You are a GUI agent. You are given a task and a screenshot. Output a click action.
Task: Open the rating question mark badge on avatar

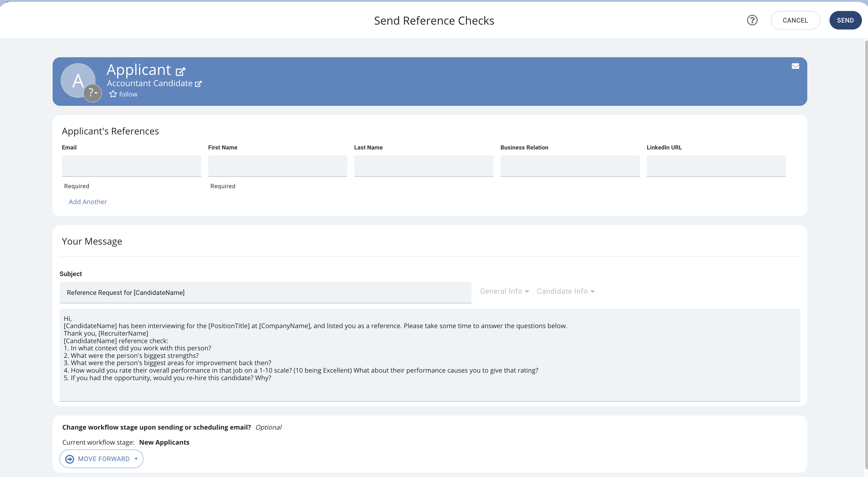pyautogui.click(x=92, y=93)
